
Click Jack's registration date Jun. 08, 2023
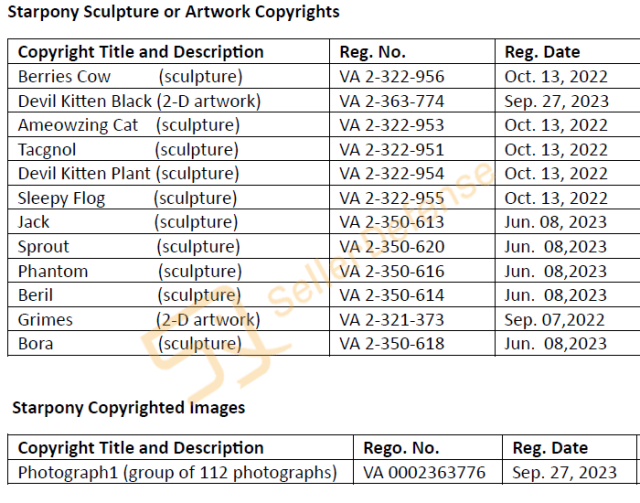click(556, 222)
